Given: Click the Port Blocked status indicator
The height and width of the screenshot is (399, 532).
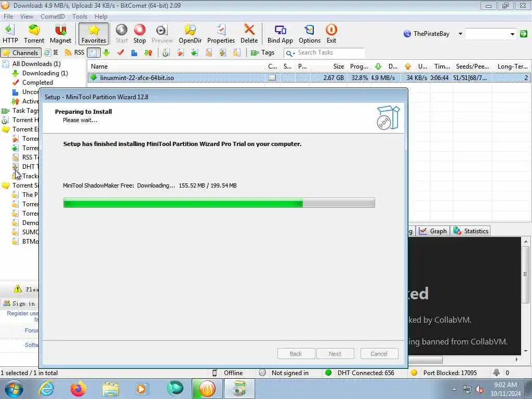Looking at the screenshot, I should point(444,373).
